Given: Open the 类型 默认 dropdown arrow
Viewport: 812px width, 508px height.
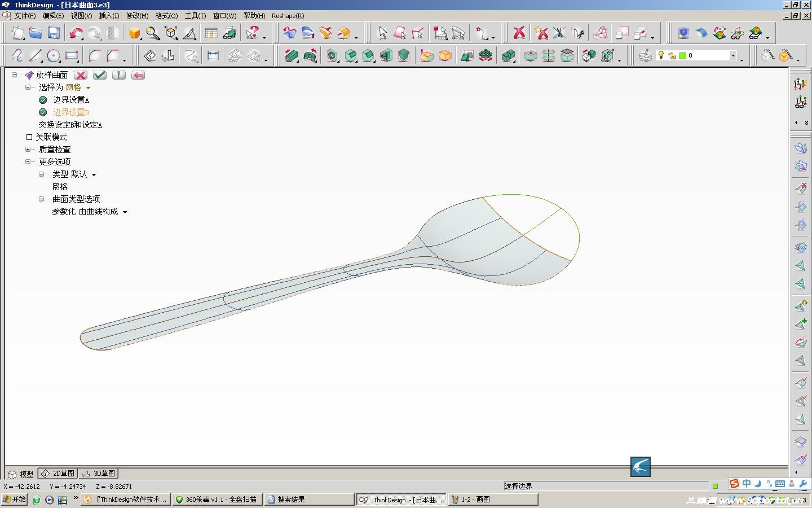Looking at the screenshot, I should [94, 175].
